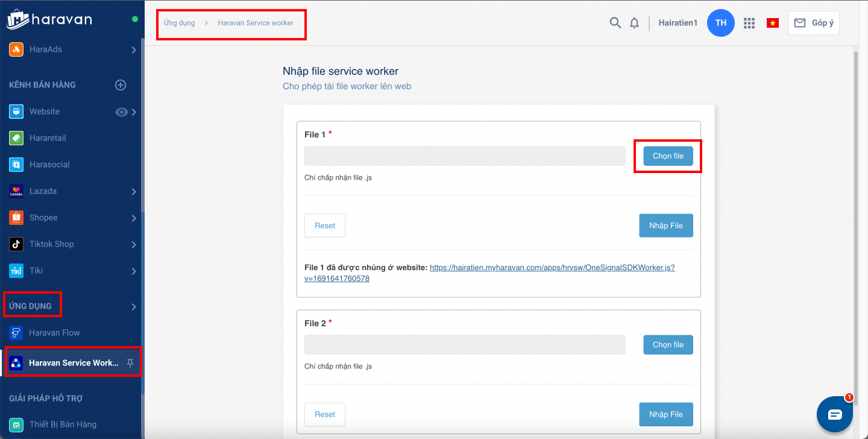Choose file for File 1
This screenshot has height=439, width=868.
coord(668,156)
